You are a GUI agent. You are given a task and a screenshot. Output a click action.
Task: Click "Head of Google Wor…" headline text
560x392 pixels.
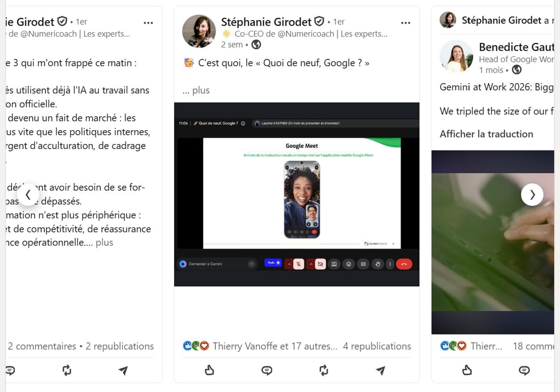point(517,59)
